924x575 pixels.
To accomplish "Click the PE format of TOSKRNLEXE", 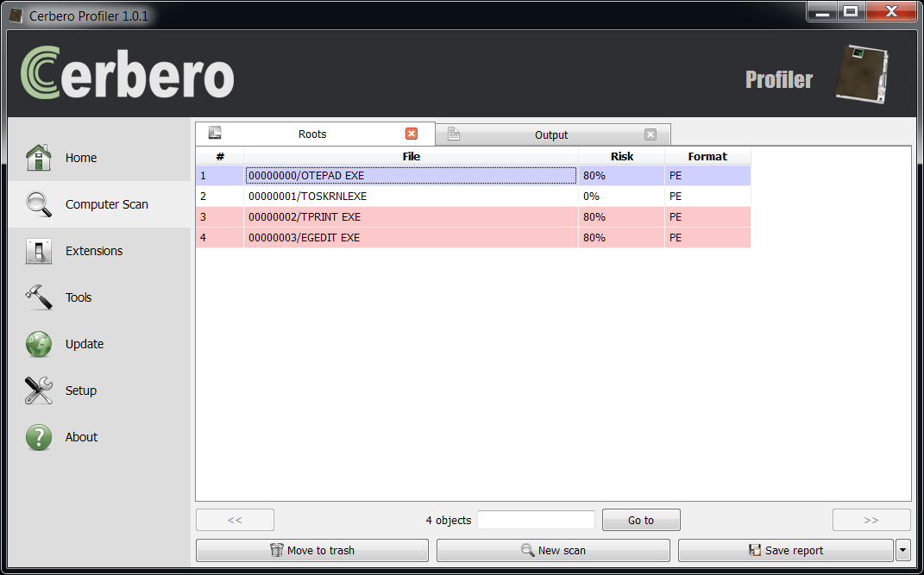I will click(x=707, y=196).
